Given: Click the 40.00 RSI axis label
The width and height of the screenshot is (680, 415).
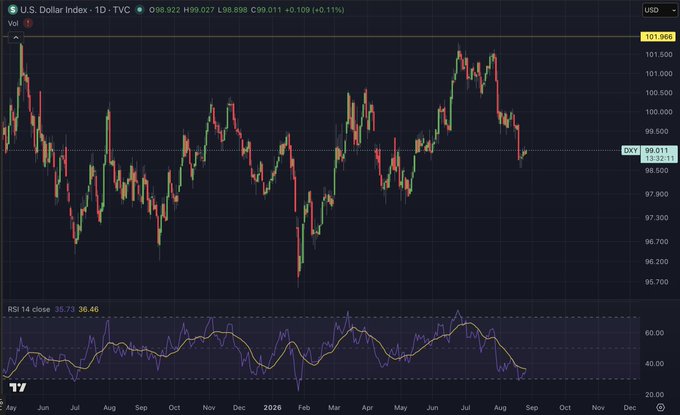Looking at the screenshot, I should pos(654,364).
